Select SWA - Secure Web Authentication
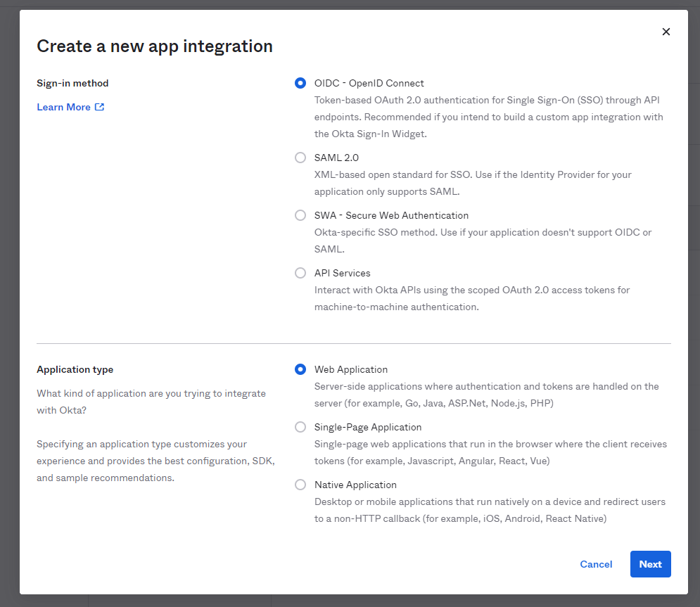Viewport: 700px width, 607px height. (300, 215)
